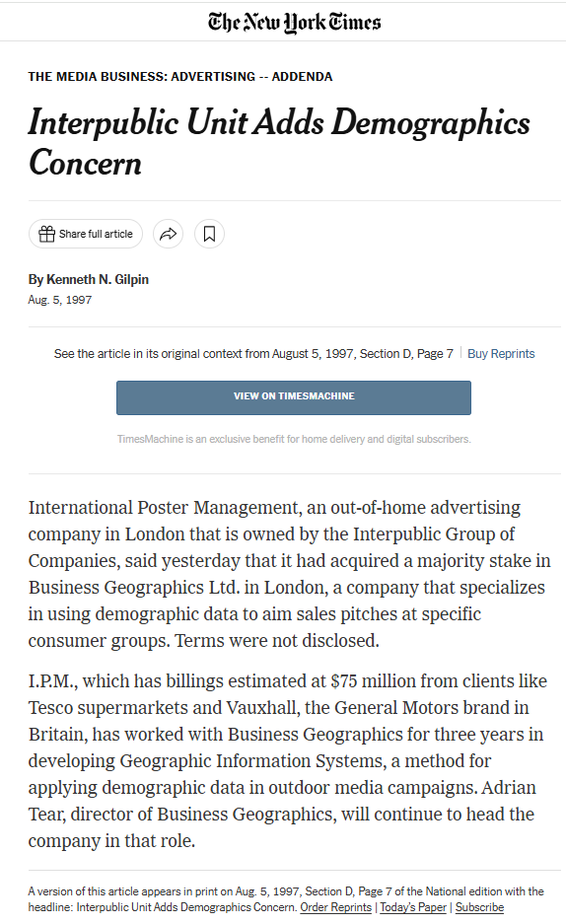The image size is (566, 924).
Task: Open The New York Times homepage logo
Action: [294, 23]
